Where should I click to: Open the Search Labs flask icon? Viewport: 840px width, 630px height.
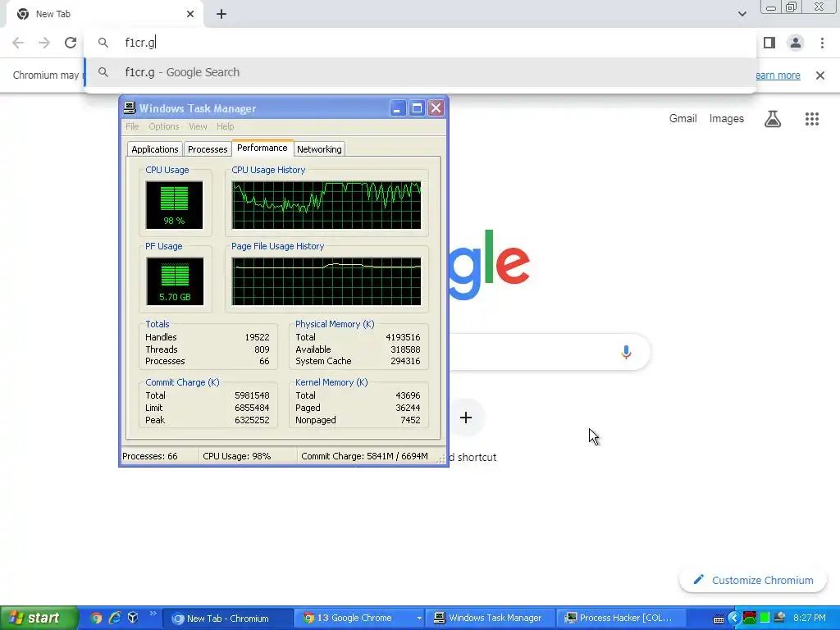[x=773, y=118]
